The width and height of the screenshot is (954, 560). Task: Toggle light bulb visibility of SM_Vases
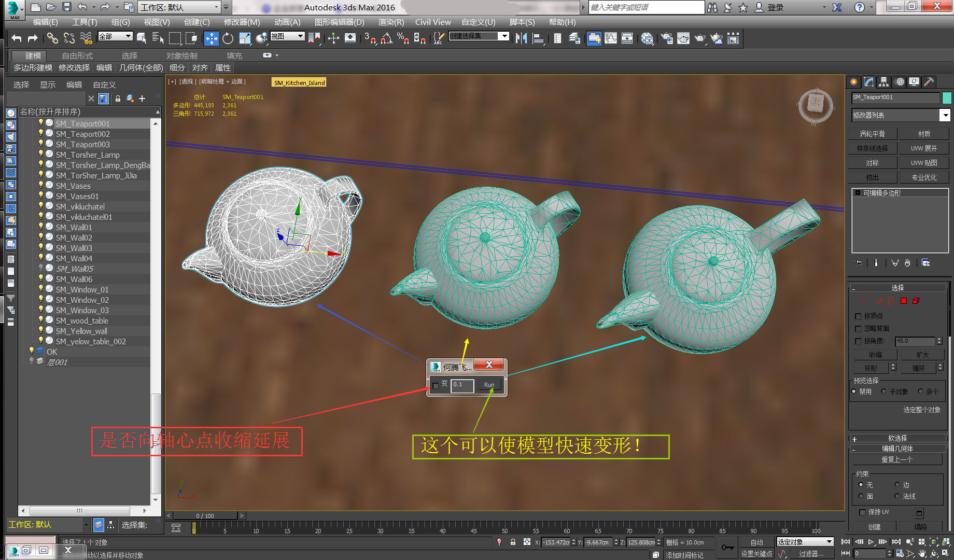[40, 185]
